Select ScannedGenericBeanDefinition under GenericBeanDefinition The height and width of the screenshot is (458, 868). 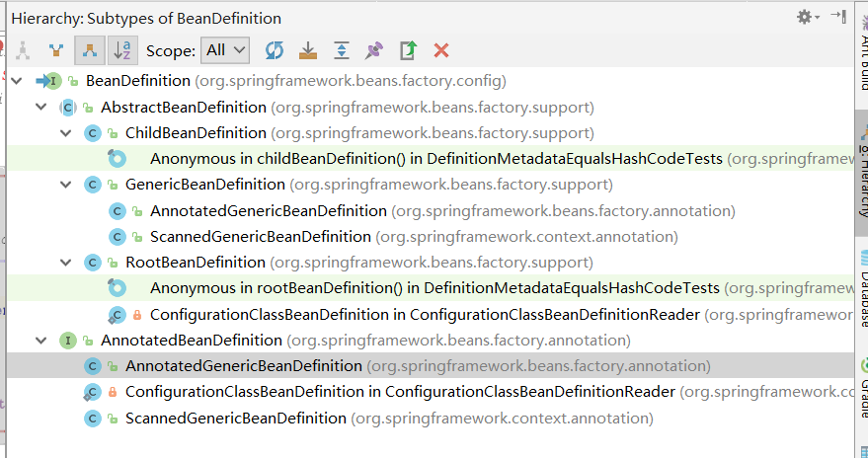coord(260,237)
